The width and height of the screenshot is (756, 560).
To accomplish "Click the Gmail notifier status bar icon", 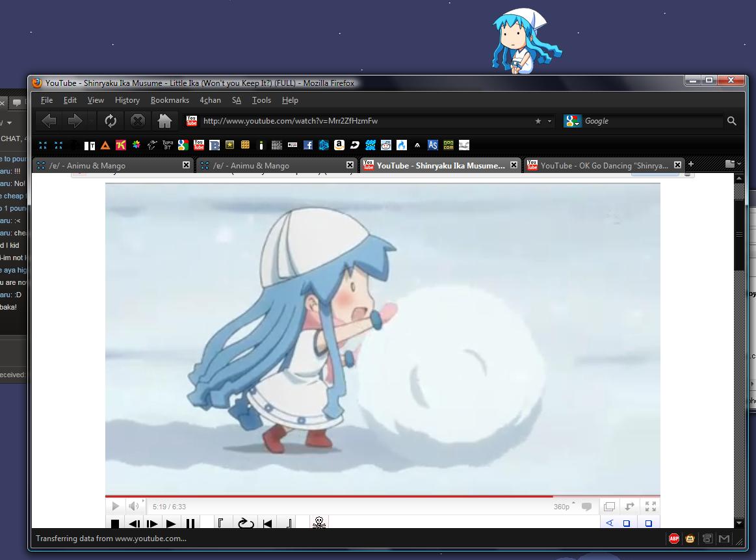I will point(724,539).
